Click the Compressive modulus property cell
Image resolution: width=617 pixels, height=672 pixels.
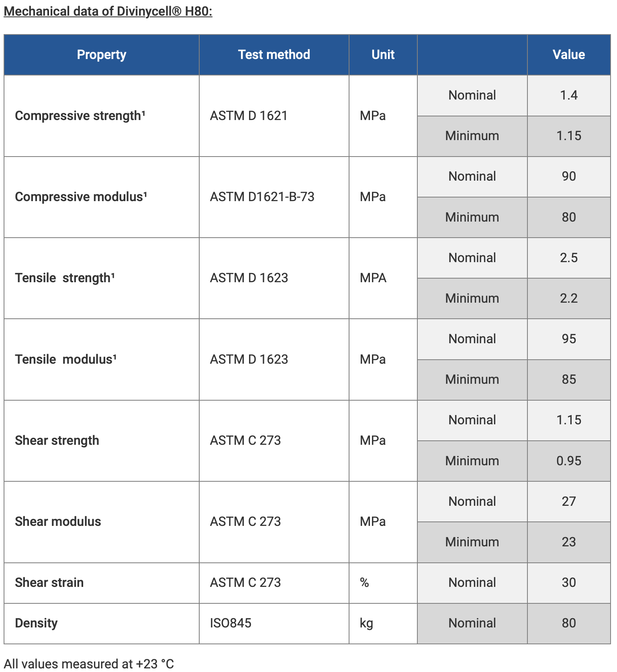[x=81, y=197]
